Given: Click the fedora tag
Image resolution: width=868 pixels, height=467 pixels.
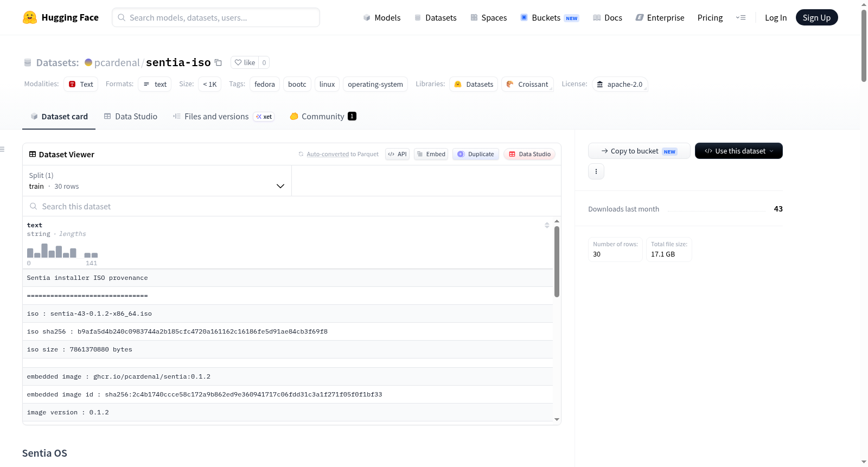Looking at the screenshot, I should [x=265, y=84].
